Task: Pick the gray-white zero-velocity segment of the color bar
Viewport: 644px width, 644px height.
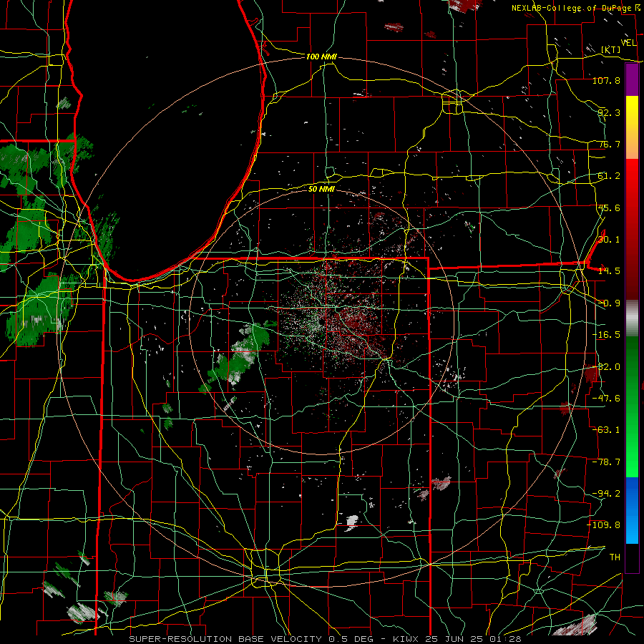Action: 632,318
